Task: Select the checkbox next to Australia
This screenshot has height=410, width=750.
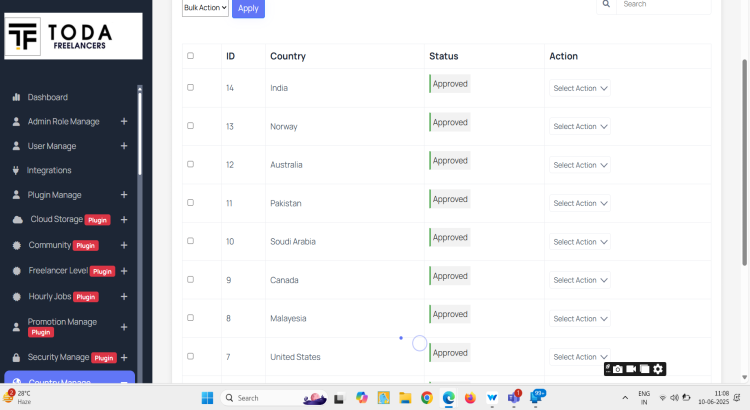Action: [x=191, y=164]
